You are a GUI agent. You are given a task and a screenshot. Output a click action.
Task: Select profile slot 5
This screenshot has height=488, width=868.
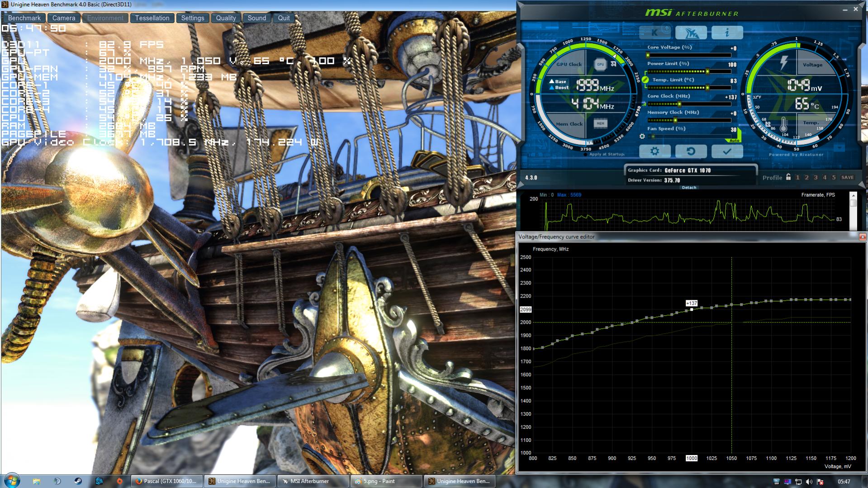834,178
